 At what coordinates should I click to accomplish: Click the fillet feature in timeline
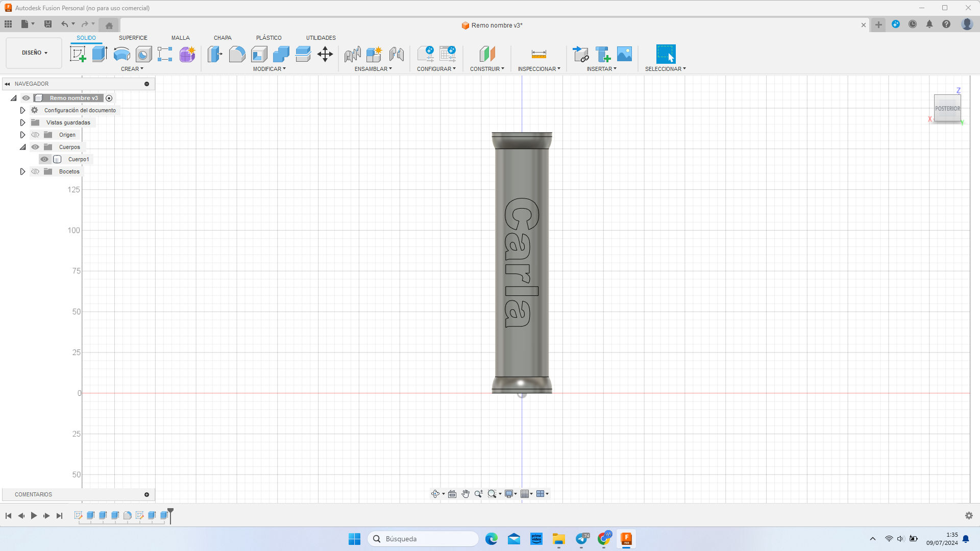click(128, 515)
